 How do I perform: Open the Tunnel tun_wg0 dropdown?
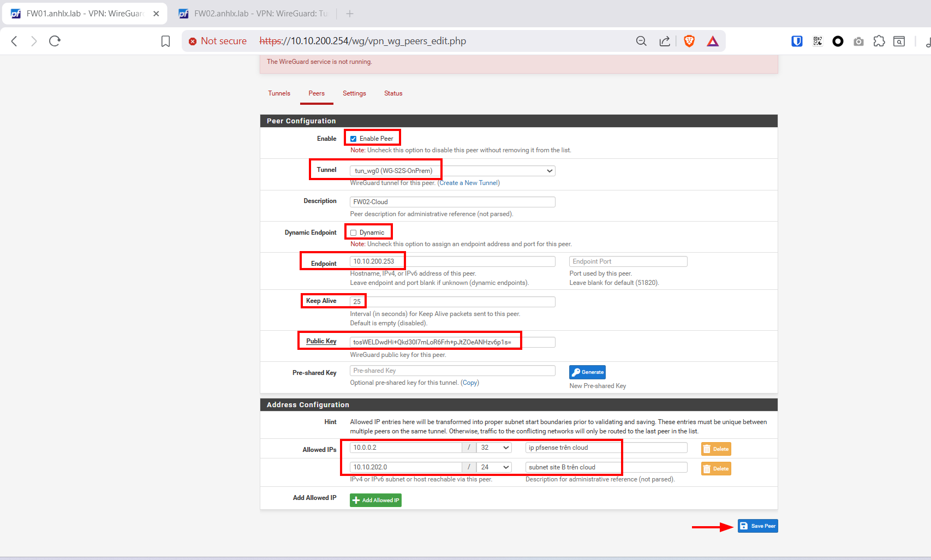tap(452, 171)
